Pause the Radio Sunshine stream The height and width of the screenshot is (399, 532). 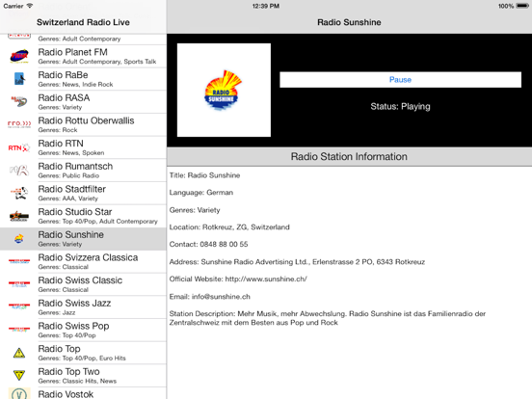point(400,79)
